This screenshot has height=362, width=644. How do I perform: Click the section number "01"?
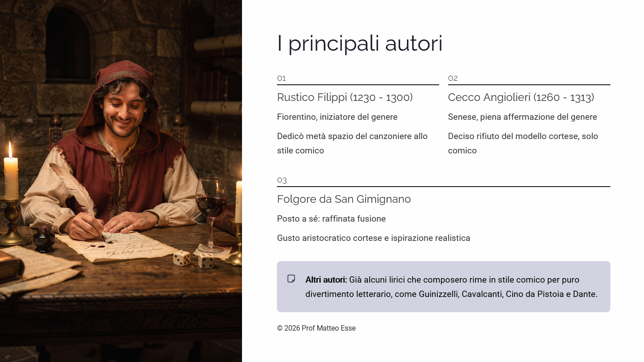point(281,79)
